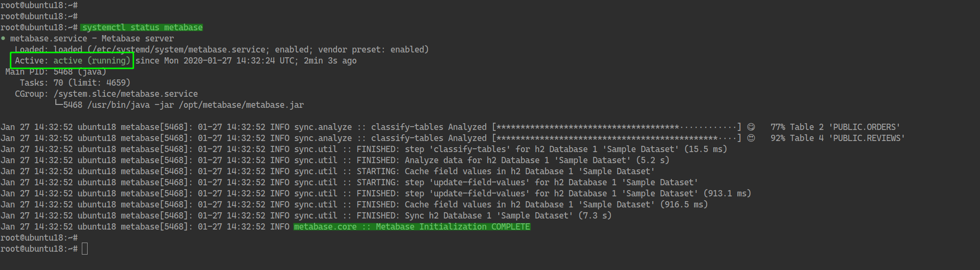Click the smiley icon on the 77% line

click(x=751, y=127)
